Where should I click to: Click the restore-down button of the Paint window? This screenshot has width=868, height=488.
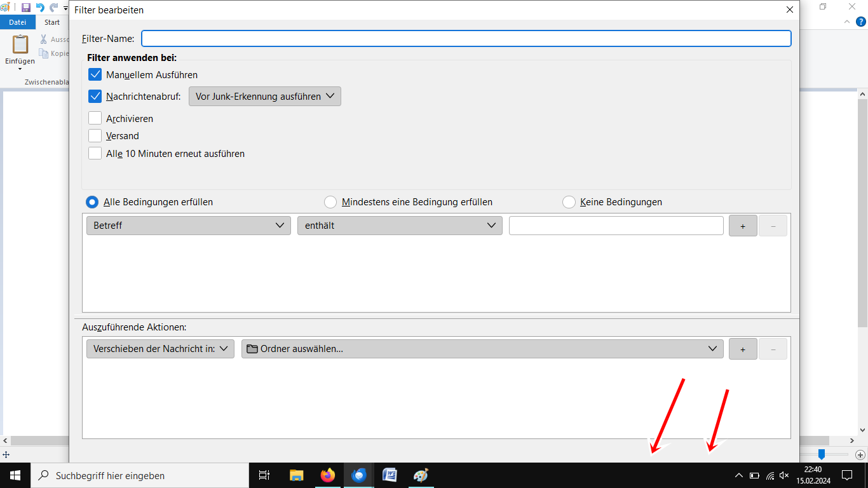[x=823, y=7]
